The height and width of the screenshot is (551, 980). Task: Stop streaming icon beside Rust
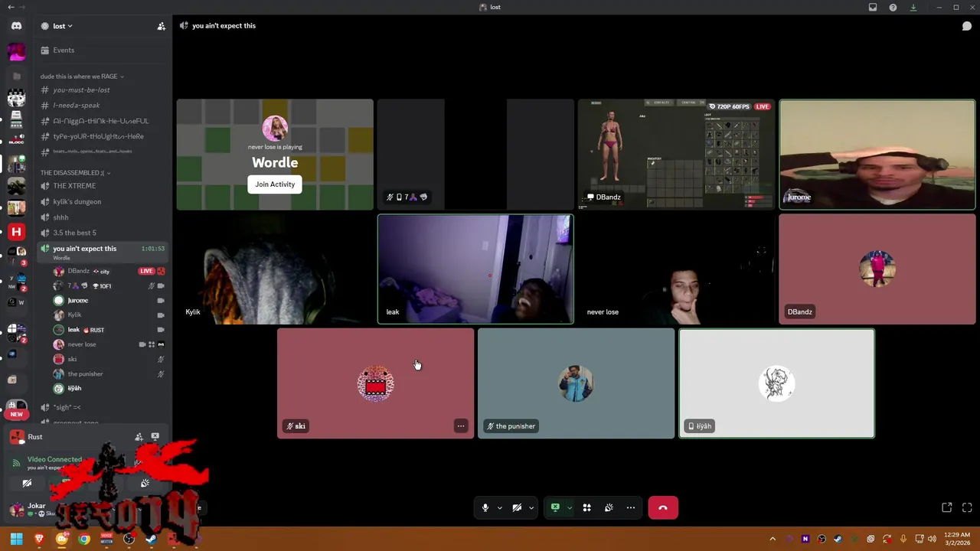(155, 437)
